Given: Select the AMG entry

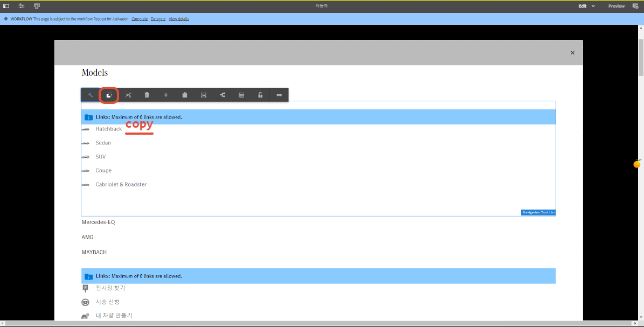Looking at the screenshot, I should coord(87,237).
